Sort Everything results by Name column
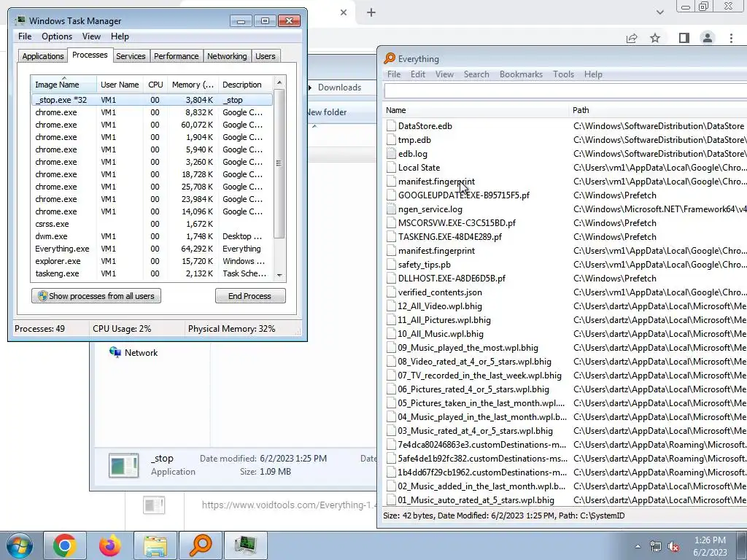 476,110
